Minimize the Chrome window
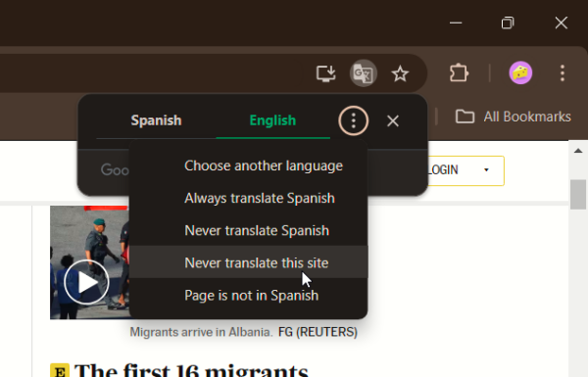The width and height of the screenshot is (588, 377). point(456,23)
